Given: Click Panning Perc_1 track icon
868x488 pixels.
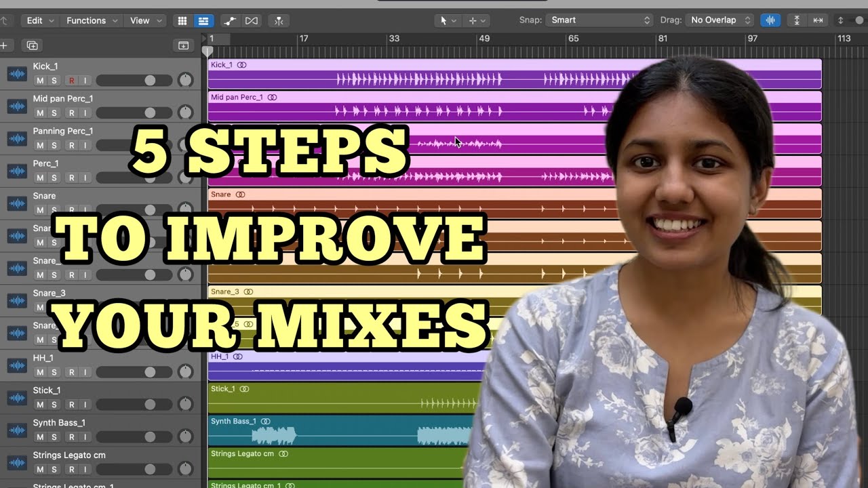Looking at the screenshot, I should pyautogui.click(x=17, y=139).
